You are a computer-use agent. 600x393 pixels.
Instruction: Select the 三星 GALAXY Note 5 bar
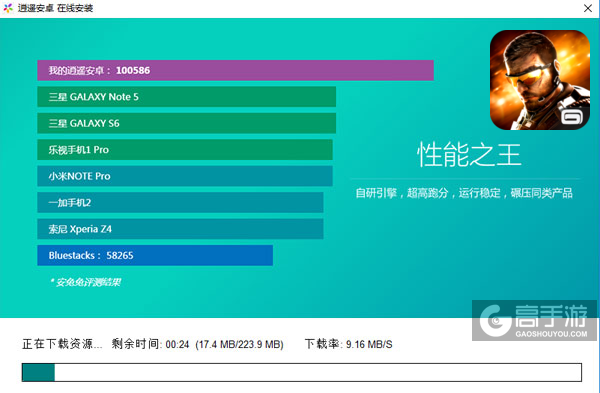tap(186, 97)
